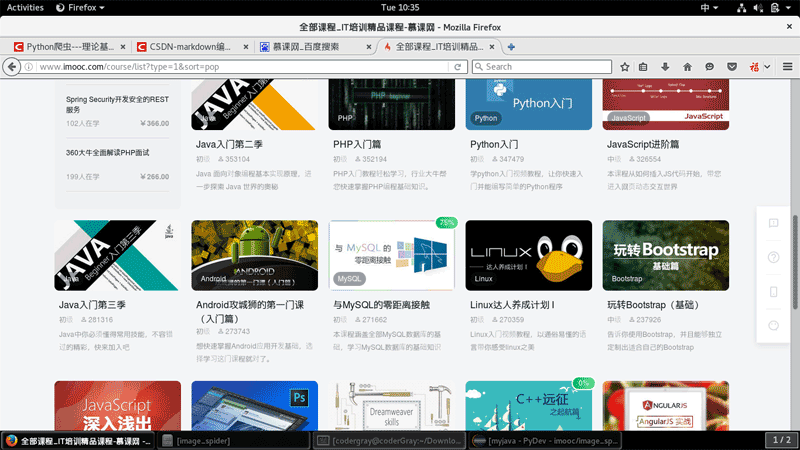The width and height of the screenshot is (800, 450).
Task: Switch to the Python爬虫 tab
Action: click(70, 47)
